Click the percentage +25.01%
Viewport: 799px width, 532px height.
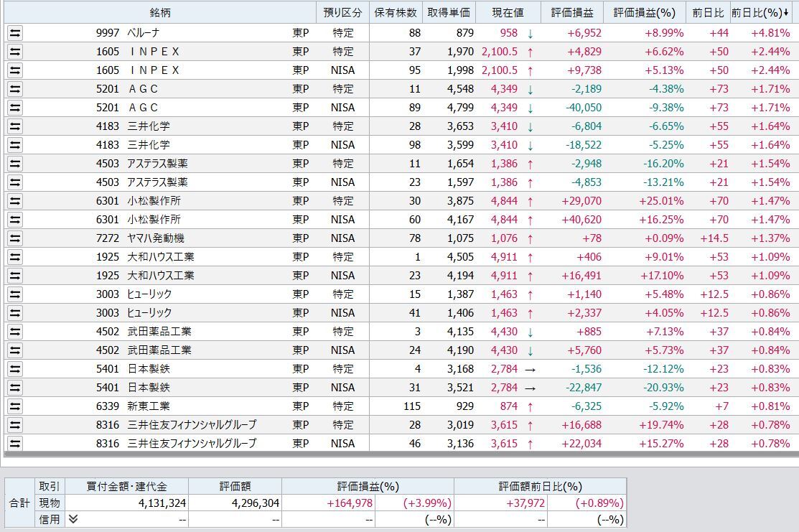(x=661, y=201)
